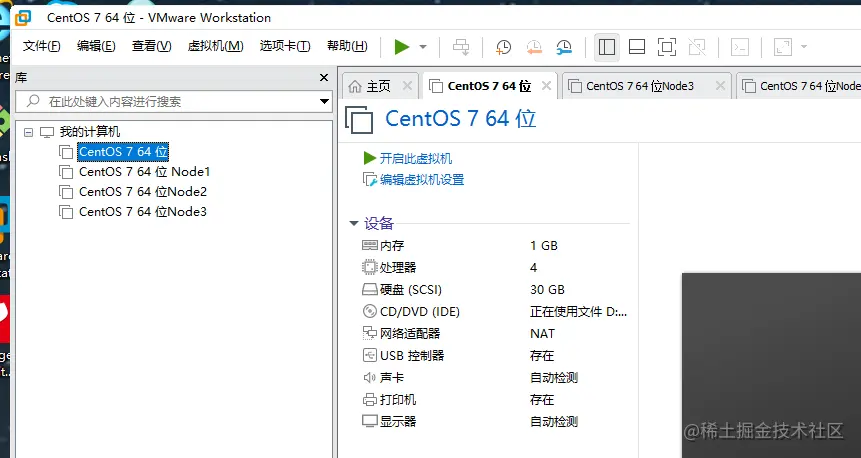Click the memory chip icon beside 内存

pos(370,245)
